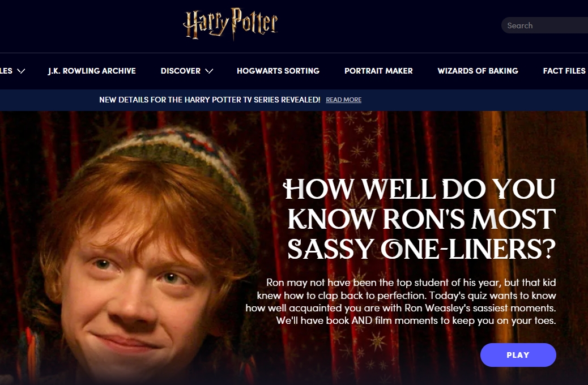
Task: Click the Read More link in the banner
Action: click(x=343, y=100)
